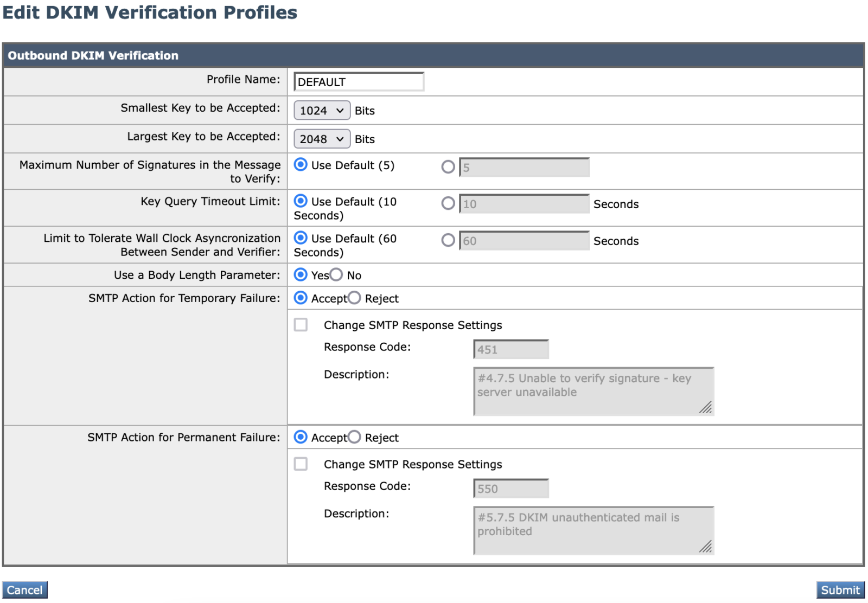Click resize handle of the #5.7.5 description box
The width and height of the screenshot is (868, 603).
706,547
